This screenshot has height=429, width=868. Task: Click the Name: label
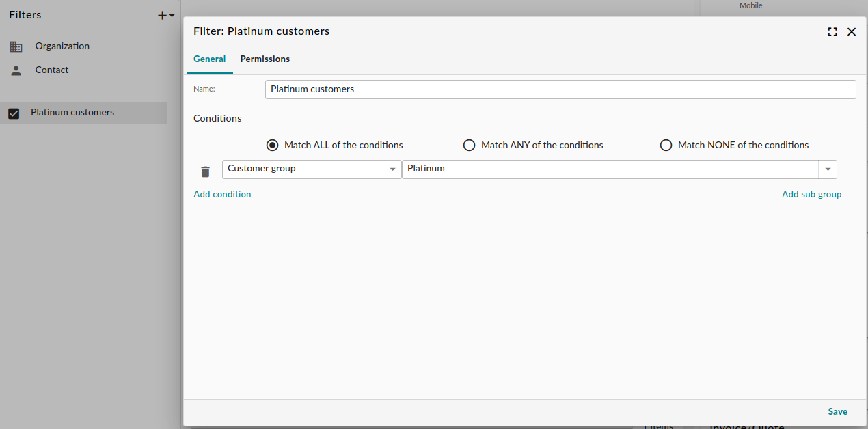pos(204,89)
